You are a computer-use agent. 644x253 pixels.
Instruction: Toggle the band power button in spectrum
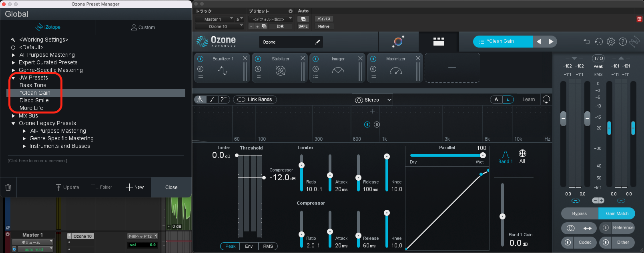[367, 125]
